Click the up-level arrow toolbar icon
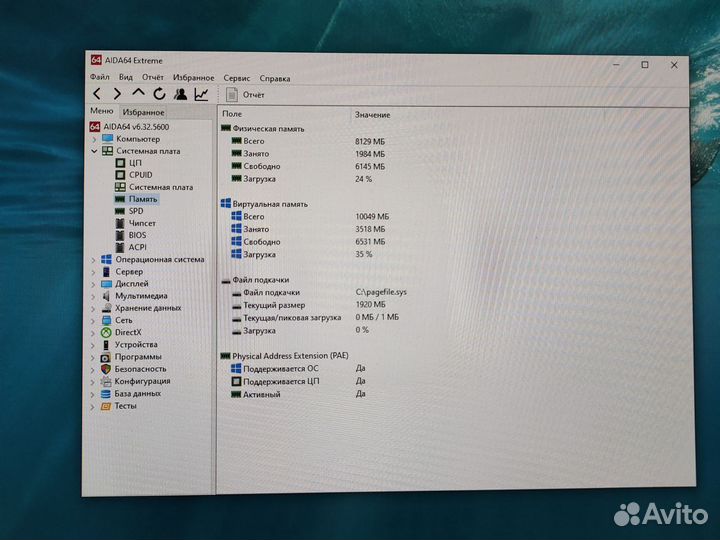This screenshot has width=720, height=540. [x=138, y=93]
